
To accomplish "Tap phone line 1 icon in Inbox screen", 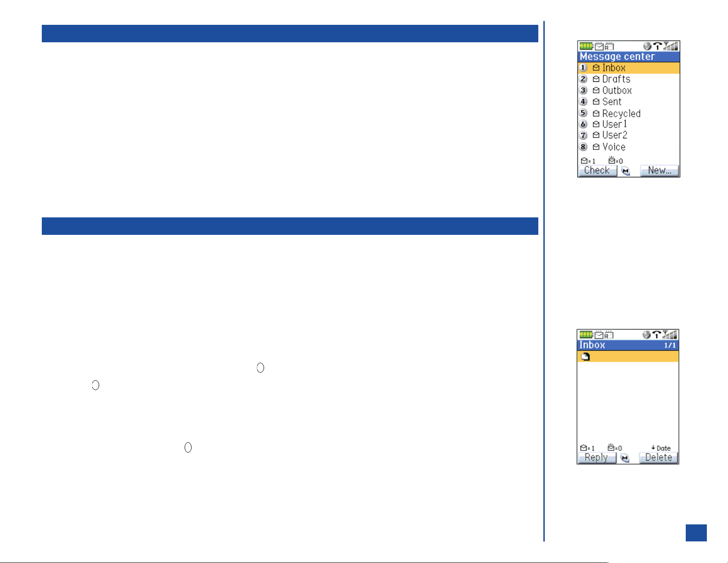I will point(657,335).
